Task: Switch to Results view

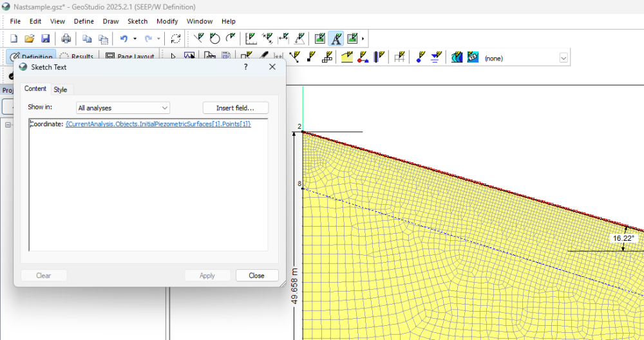Action: (77, 57)
